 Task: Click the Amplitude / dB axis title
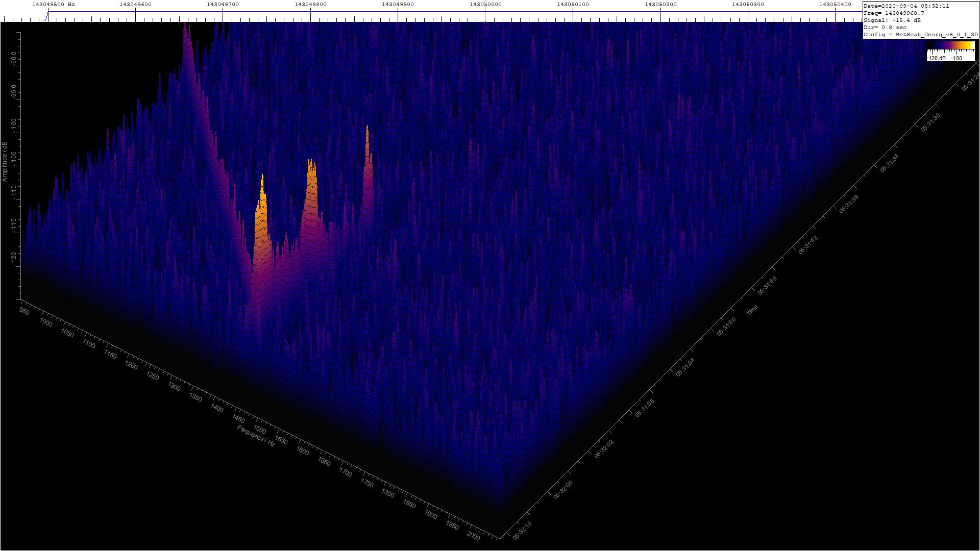5,161
